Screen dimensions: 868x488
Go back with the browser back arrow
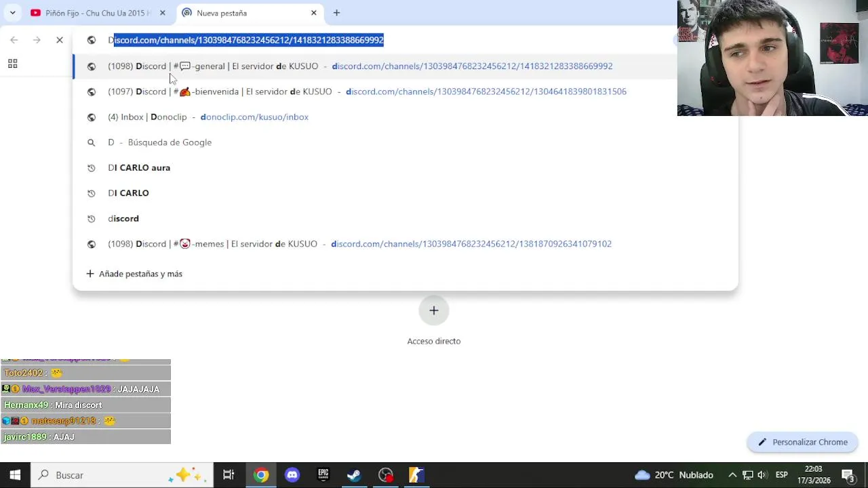coord(14,40)
